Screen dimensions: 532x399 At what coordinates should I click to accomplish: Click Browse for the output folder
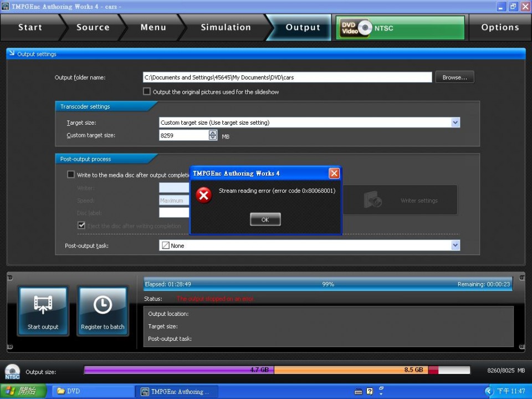(x=454, y=78)
